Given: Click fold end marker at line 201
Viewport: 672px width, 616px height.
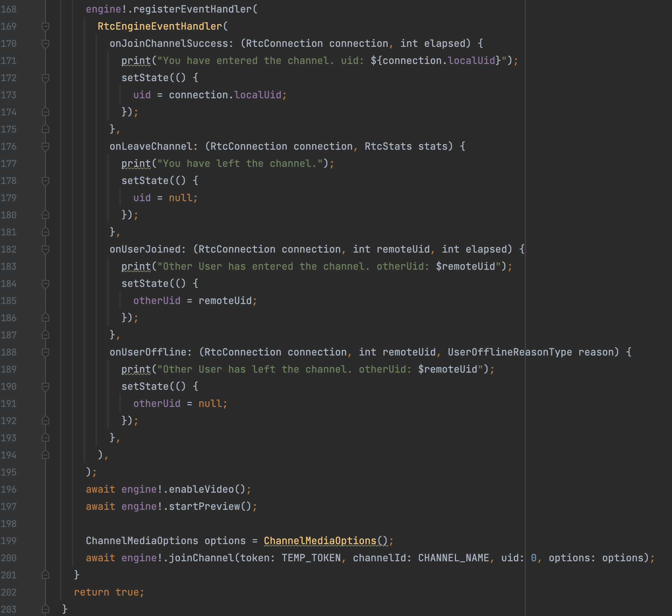Looking at the screenshot, I should tap(46, 575).
